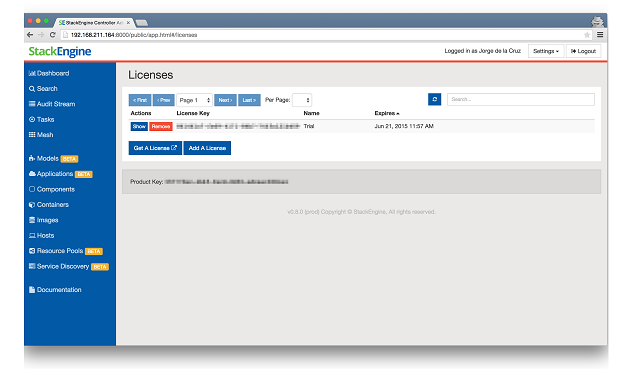Open the Images page
Image resolution: width=630 pixels, height=378 pixels.
(44, 220)
